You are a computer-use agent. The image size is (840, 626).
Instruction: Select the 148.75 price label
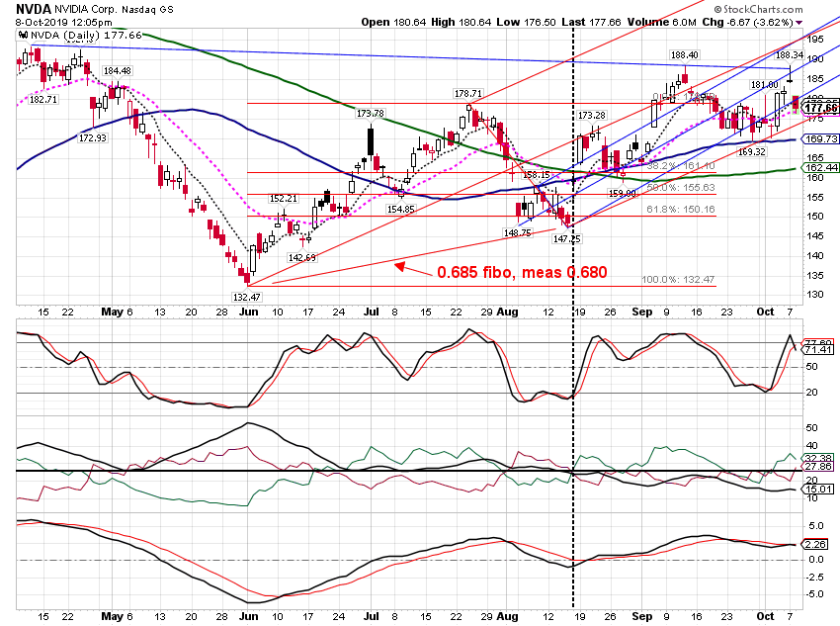(x=518, y=233)
